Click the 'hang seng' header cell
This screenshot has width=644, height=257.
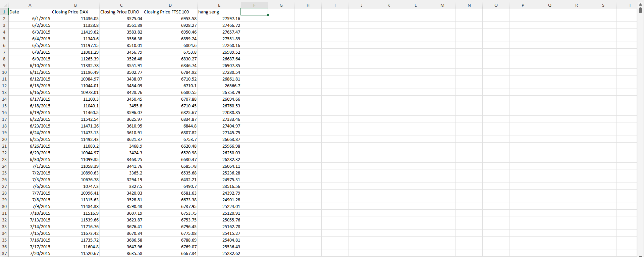point(219,12)
